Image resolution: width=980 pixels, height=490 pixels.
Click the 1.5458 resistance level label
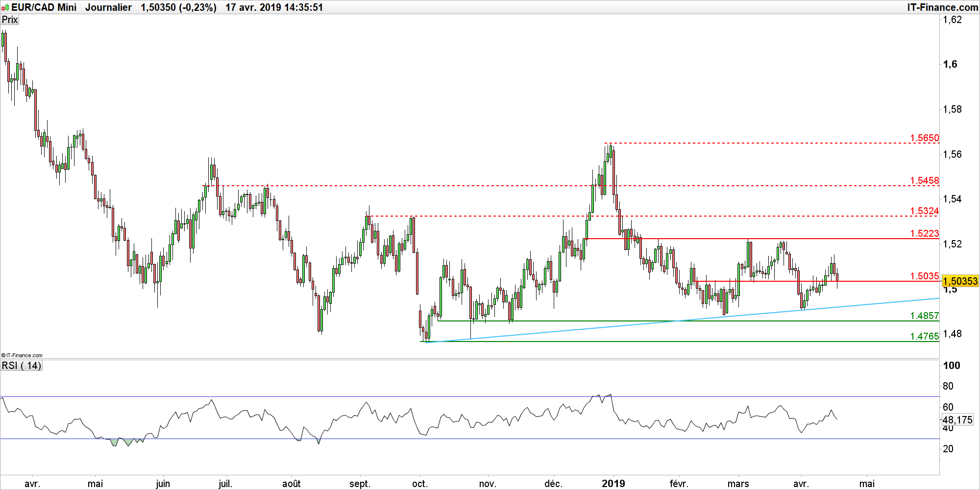click(x=924, y=180)
